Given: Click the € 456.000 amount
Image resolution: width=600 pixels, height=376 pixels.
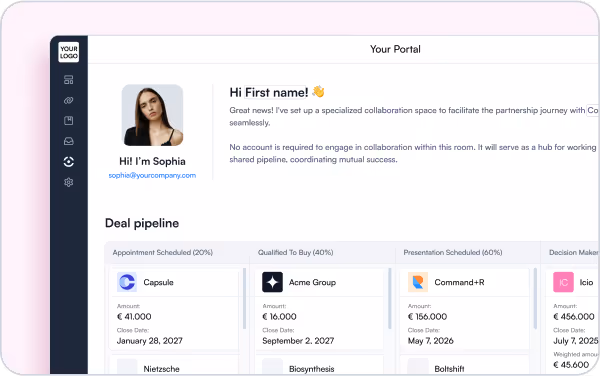Looking at the screenshot, I should click(574, 317).
